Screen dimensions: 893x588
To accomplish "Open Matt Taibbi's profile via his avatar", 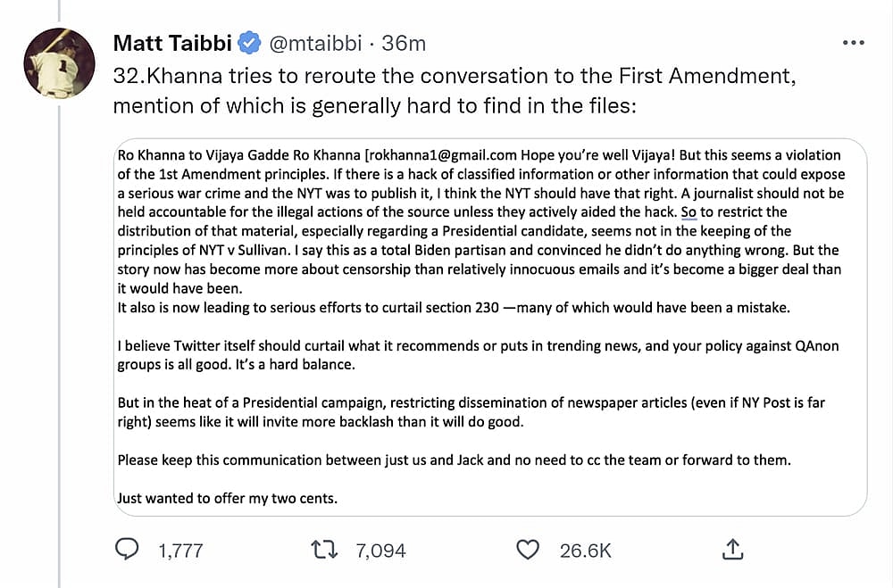I will pyautogui.click(x=59, y=63).
